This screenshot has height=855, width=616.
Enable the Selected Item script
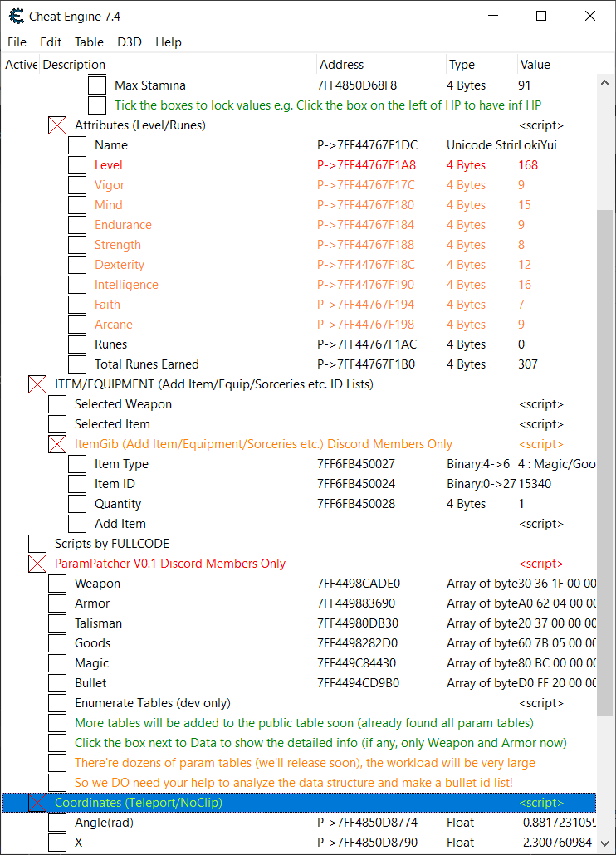coord(57,424)
